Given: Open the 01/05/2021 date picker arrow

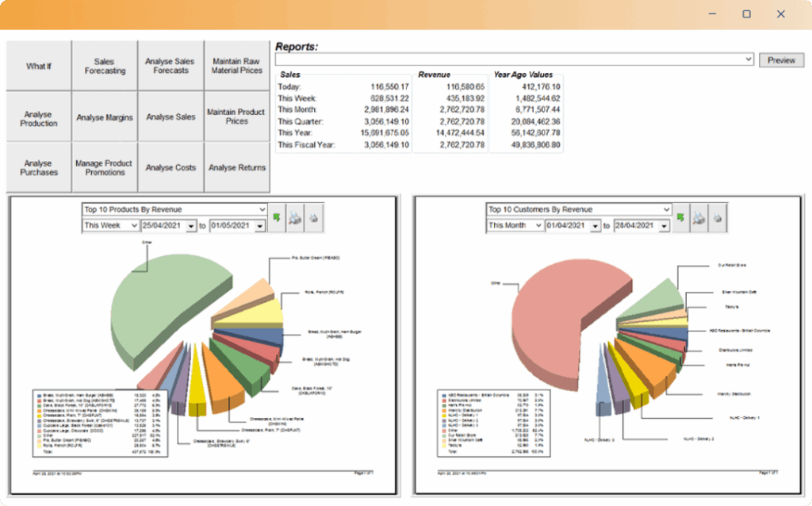Looking at the screenshot, I should (x=259, y=226).
